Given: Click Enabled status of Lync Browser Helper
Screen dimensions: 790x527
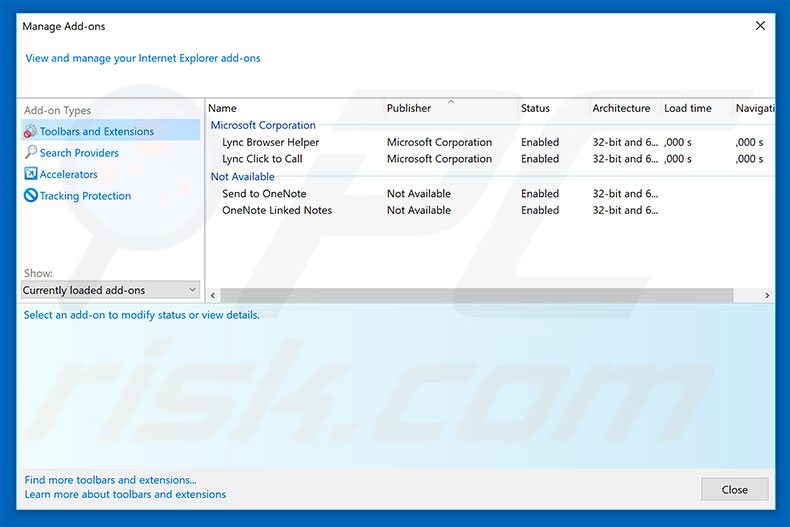Looking at the screenshot, I should coord(540,142).
